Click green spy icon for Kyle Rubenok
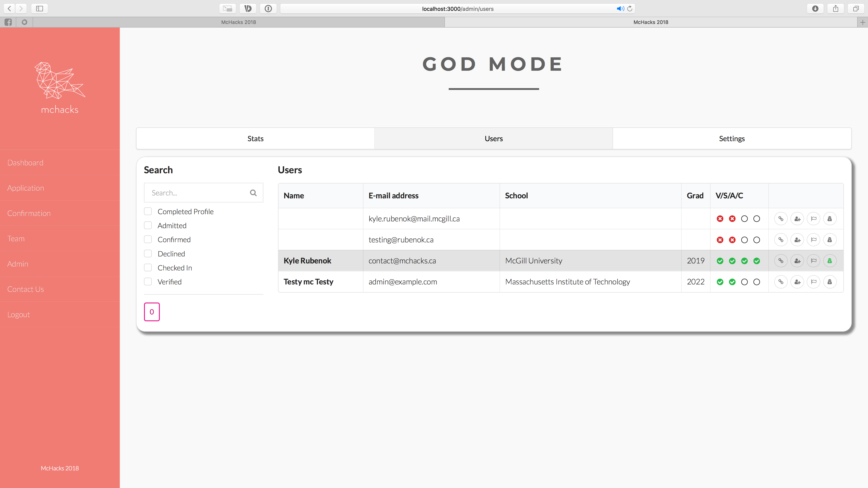This screenshot has width=868, height=488. tap(830, 261)
